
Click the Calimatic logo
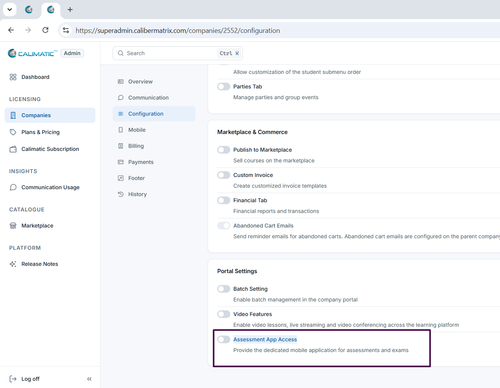pos(32,53)
